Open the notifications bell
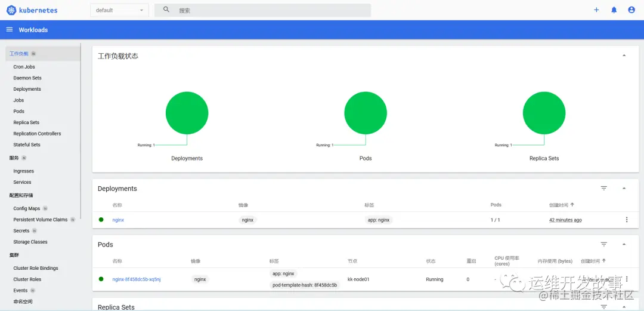Image resolution: width=644 pixels, height=311 pixels. [x=614, y=10]
